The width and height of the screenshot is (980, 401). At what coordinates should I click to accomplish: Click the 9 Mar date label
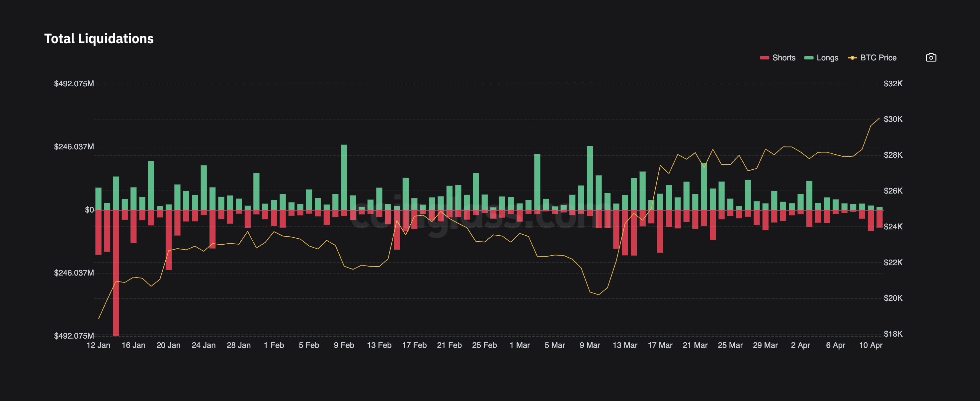tap(590, 345)
